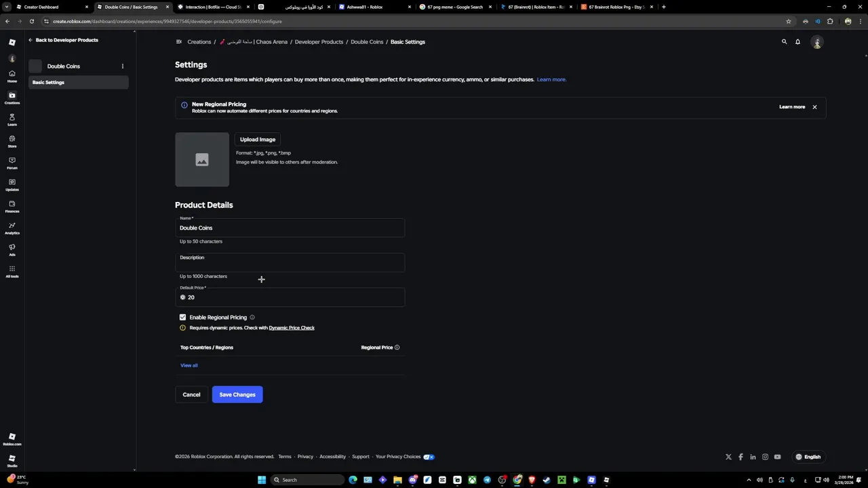Open Windows Start menu
This screenshot has height=488, width=868.
[x=262, y=480]
